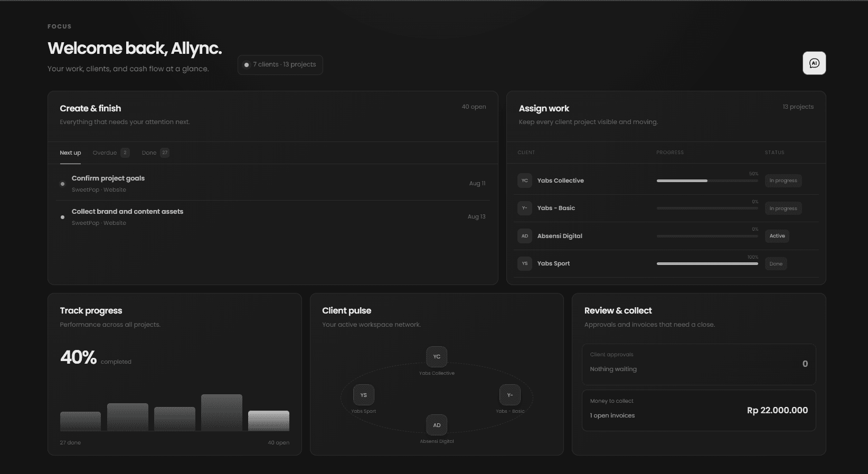Image resolution: width=868 pixels, height=474 pixels.
Task: Click the brightest rightmost bar in progress chart
Action: (269, 421)
